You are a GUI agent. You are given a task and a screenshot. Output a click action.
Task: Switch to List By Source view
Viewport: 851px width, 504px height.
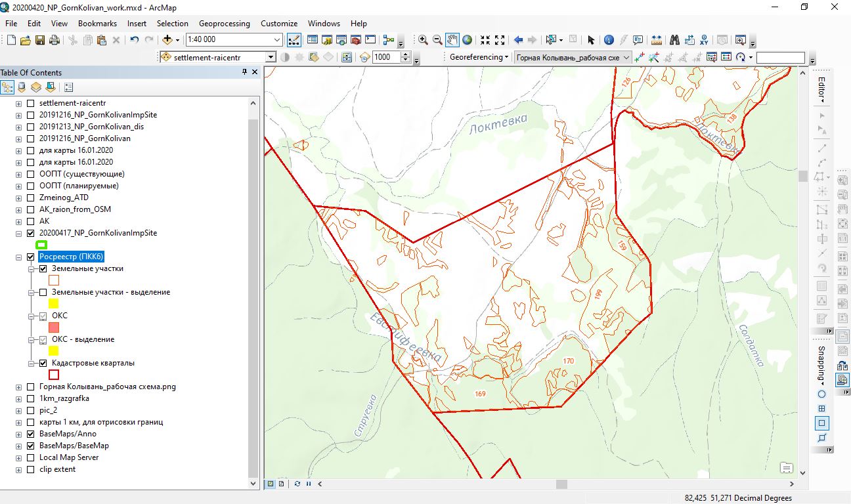point(22,87)
